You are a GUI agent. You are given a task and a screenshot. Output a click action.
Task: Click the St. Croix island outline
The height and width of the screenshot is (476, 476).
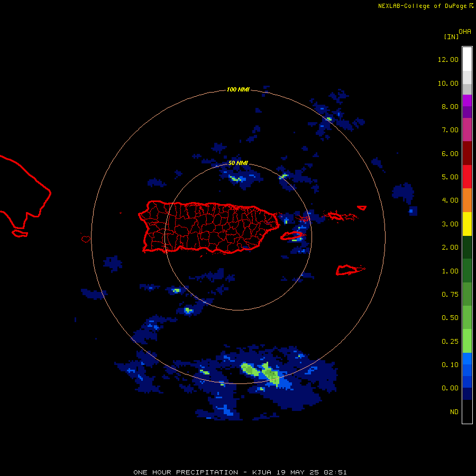tap(350, 270)
